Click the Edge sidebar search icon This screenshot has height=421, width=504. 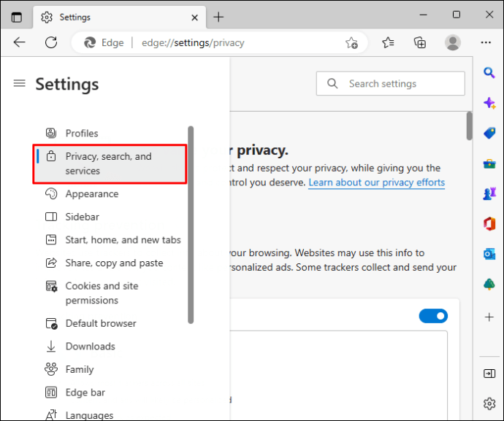tap(489, 72)
